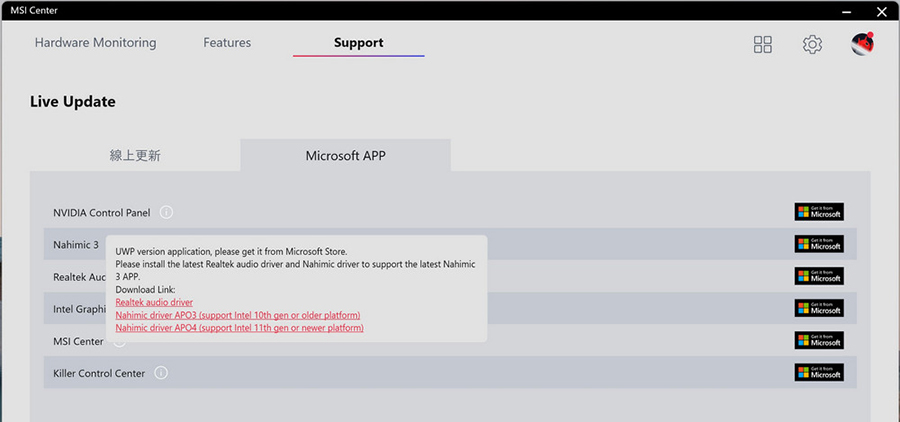Open Nahimic driver APO3 download link
Viewport: 900px width, 422px height.
[x=238, y=315]
